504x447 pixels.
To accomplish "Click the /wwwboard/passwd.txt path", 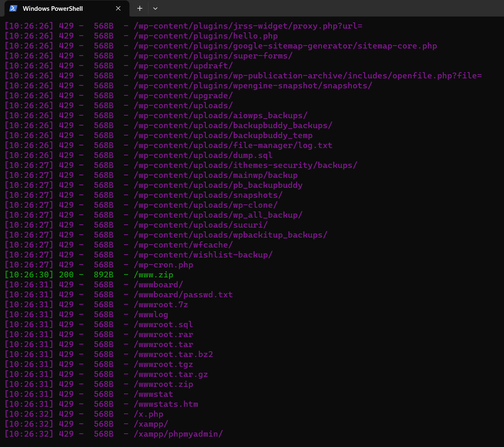I will tap(183, 294).
